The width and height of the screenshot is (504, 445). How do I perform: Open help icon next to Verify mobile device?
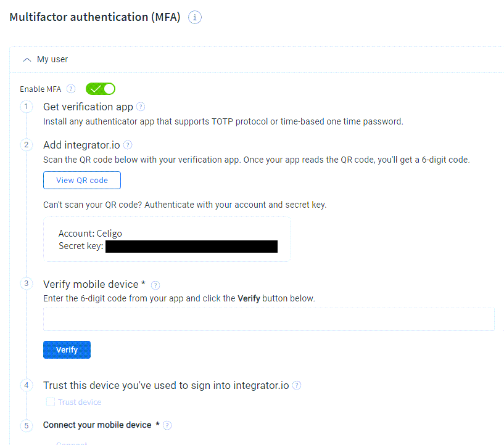(155, 285)
